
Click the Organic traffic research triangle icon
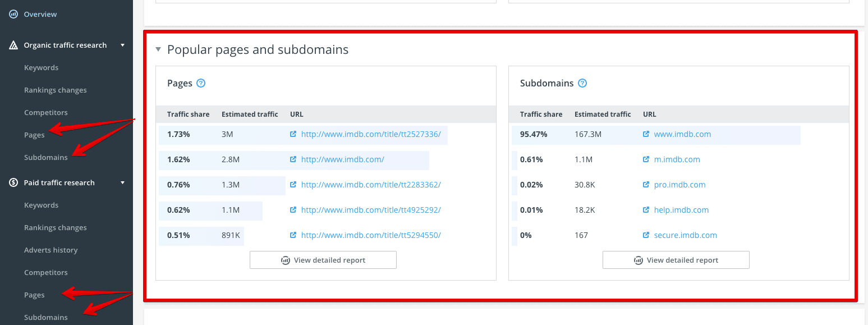(x=13, y=45)
